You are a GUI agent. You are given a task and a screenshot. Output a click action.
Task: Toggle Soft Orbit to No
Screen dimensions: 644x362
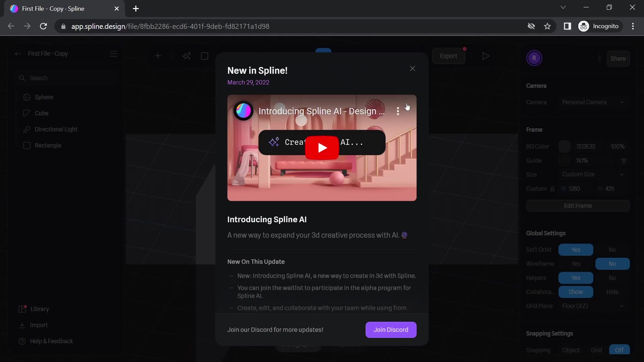pos(612,249)
